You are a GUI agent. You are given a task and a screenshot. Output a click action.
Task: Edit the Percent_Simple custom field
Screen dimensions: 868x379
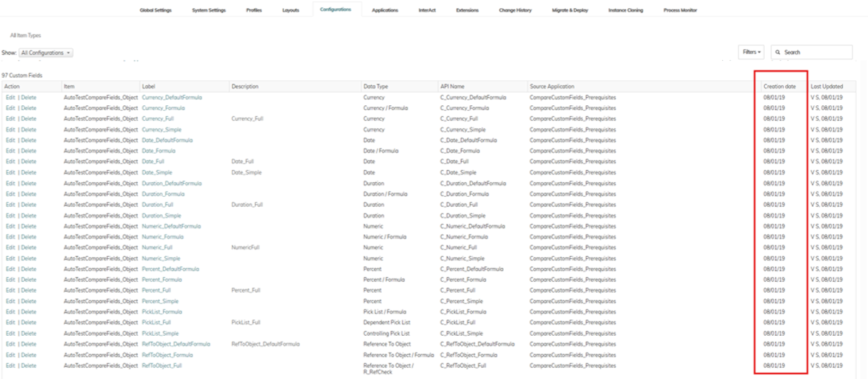pyautogui.click(x=10, y=301)
